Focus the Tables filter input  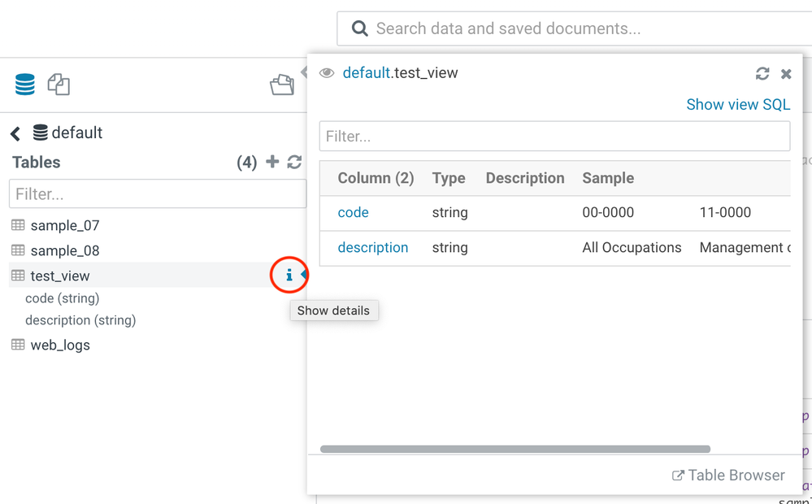point(157,194)
